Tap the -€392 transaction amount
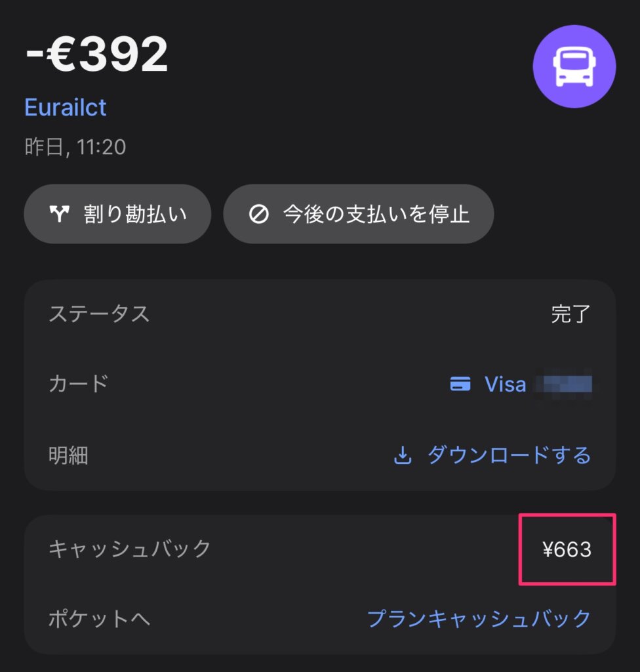640x672 pixels. pos(97,54)
